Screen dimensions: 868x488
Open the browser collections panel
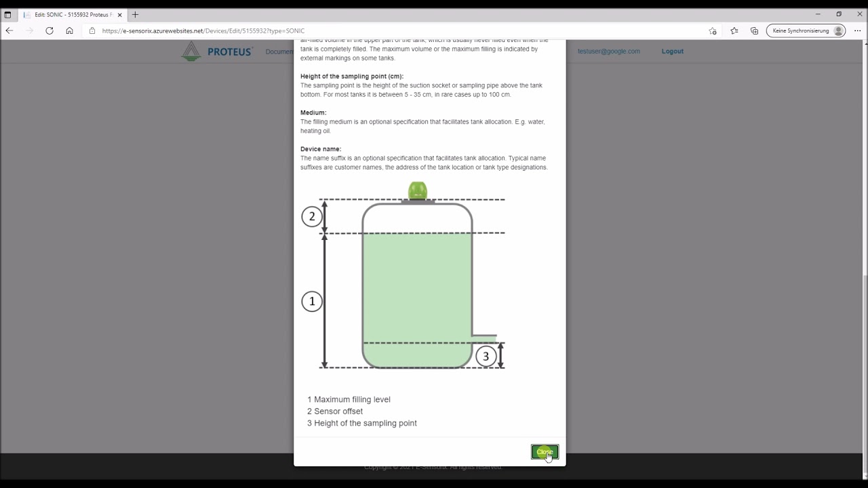pos(754,30)
